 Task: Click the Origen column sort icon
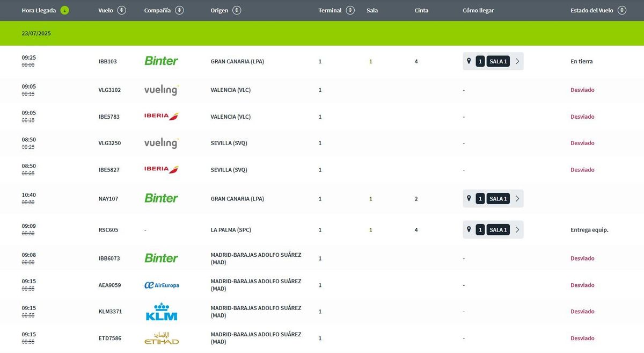[237, 10]
